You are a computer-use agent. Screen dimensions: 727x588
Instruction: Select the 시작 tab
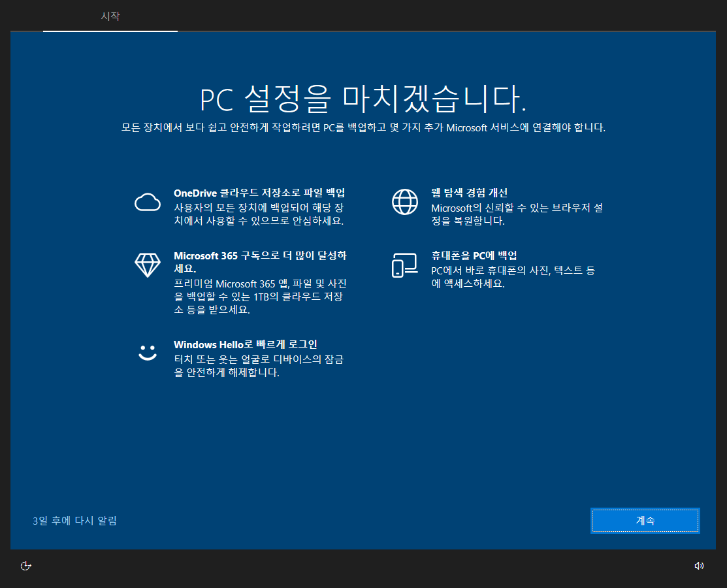click(x=110, y=16)
